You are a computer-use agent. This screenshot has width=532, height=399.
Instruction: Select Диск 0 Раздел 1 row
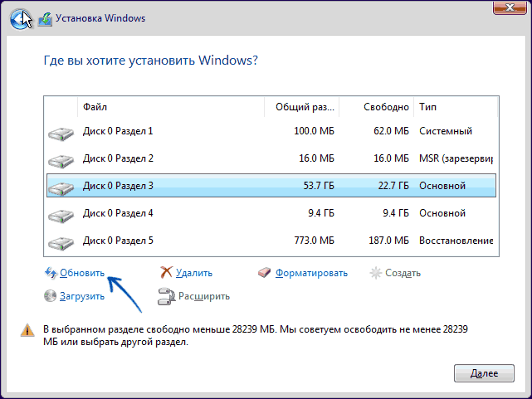(271, 131)
